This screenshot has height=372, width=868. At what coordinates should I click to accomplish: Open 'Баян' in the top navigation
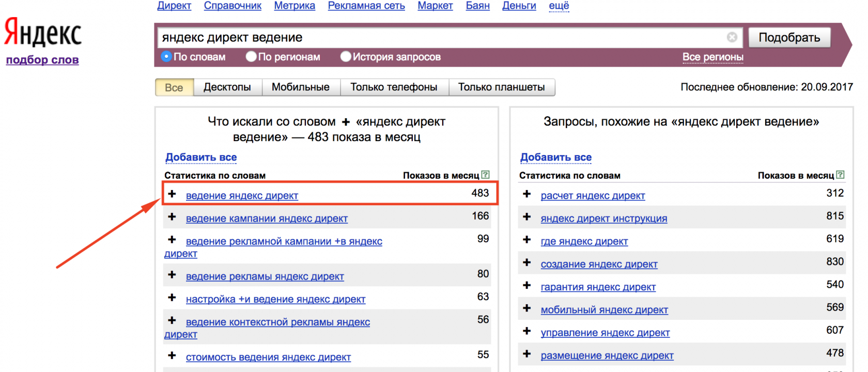[x=477, y=6]
